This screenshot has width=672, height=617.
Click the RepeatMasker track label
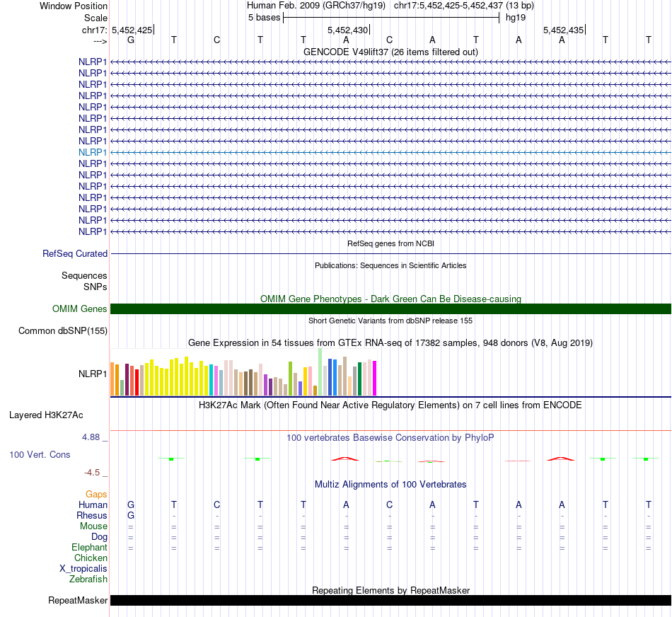pyautogui.click(x=78, y=600)
